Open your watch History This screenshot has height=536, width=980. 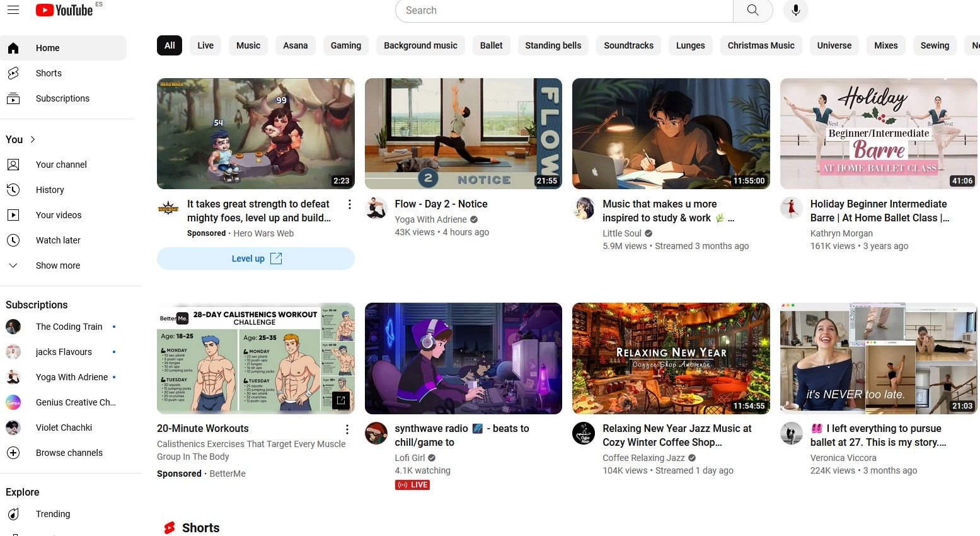coord(50,189)
